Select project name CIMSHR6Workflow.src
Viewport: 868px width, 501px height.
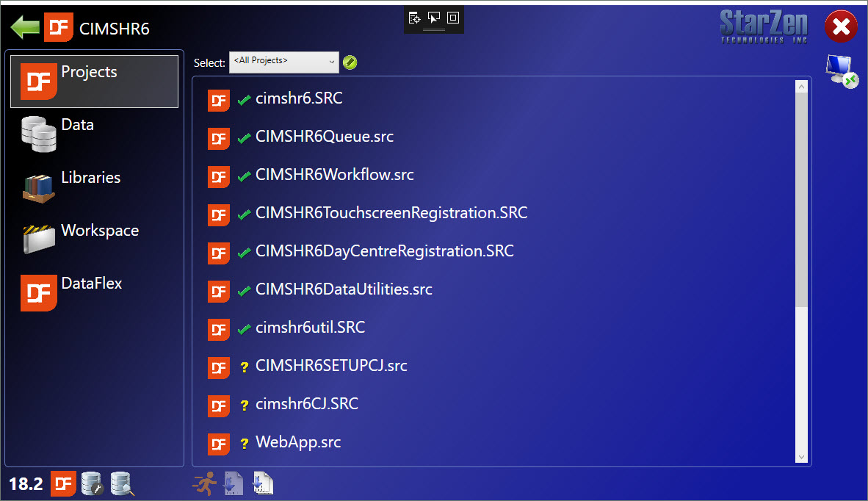point(335,175)
